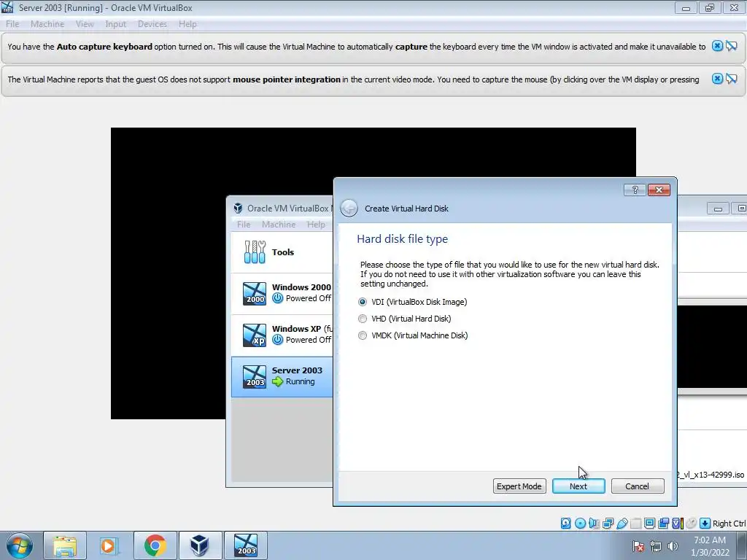Click the display status bar icon
The image size is (747, 560).
point(649,524)
